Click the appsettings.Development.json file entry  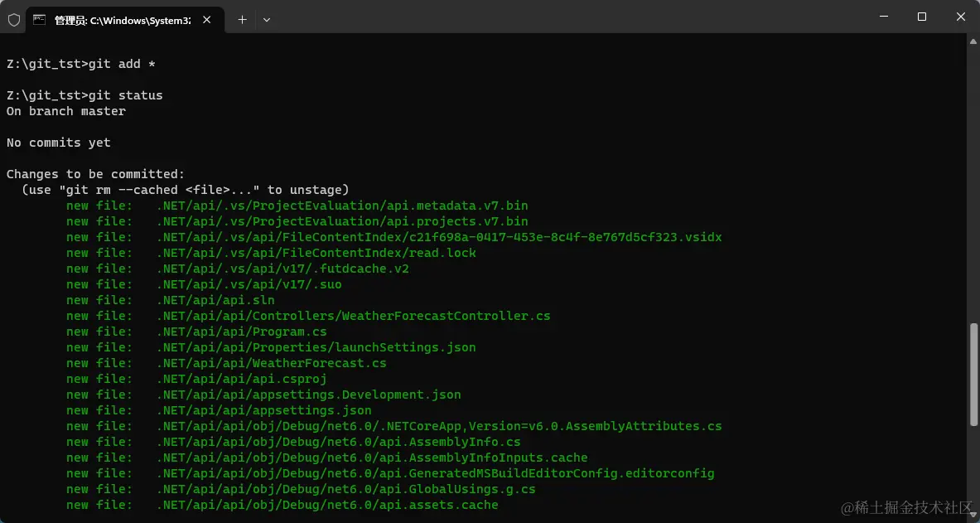[309, 395]
